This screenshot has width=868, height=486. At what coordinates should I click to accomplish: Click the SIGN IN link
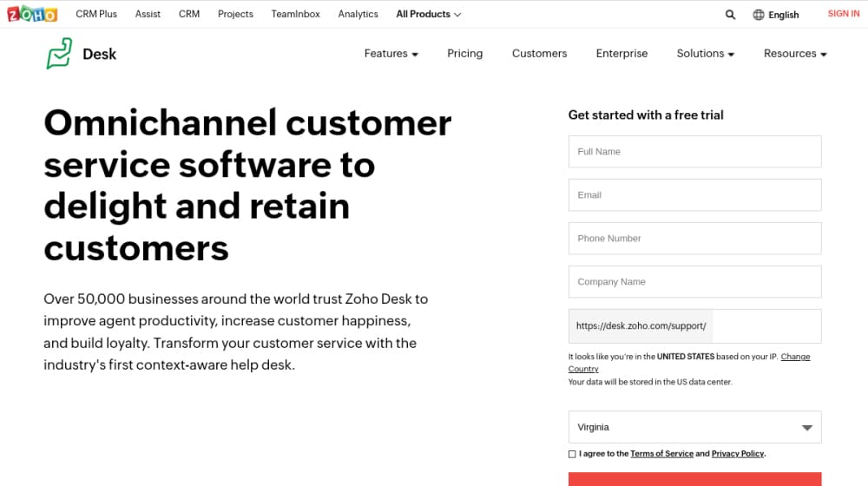coord(844,14)
